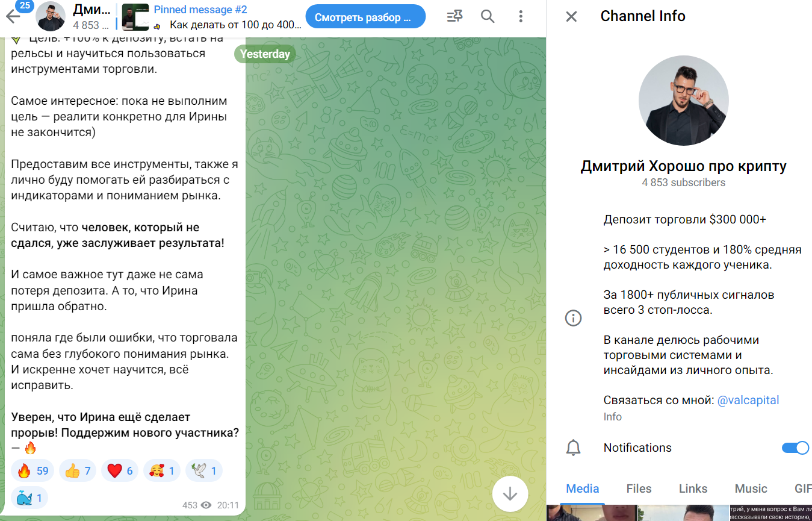
Task: Open the large channel profile photo
Action: pyautogui.click(x=683, y=101)
